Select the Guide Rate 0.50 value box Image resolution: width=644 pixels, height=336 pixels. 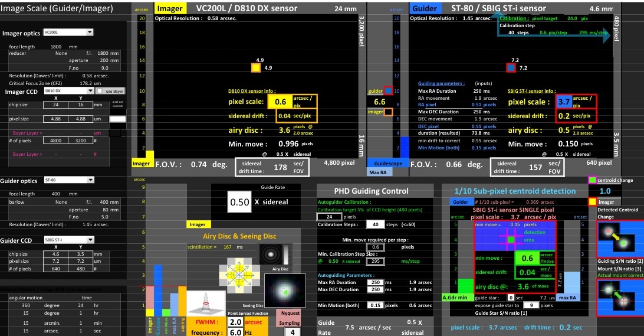(239, 202)
